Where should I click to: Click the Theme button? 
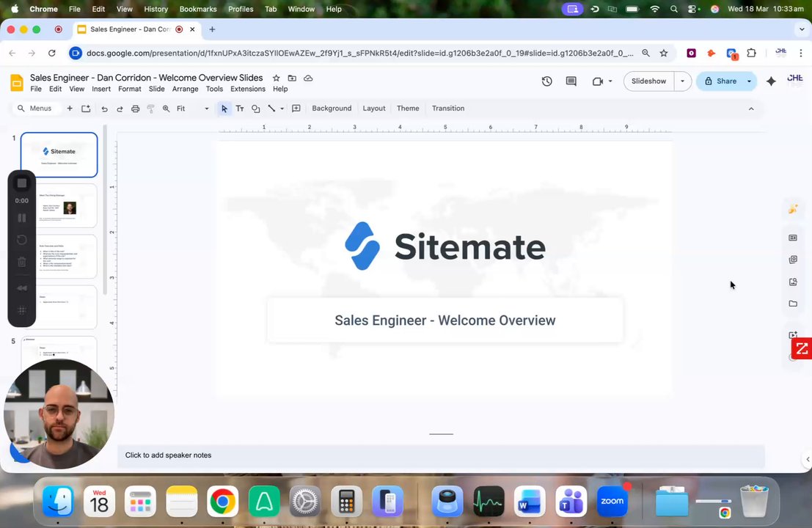(408, 109)
